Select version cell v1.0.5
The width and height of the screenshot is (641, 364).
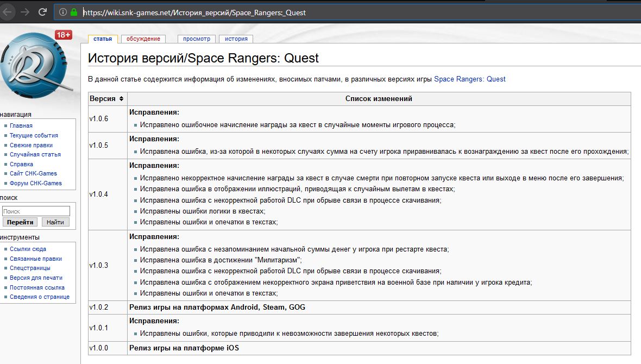[x=108, y=146]
